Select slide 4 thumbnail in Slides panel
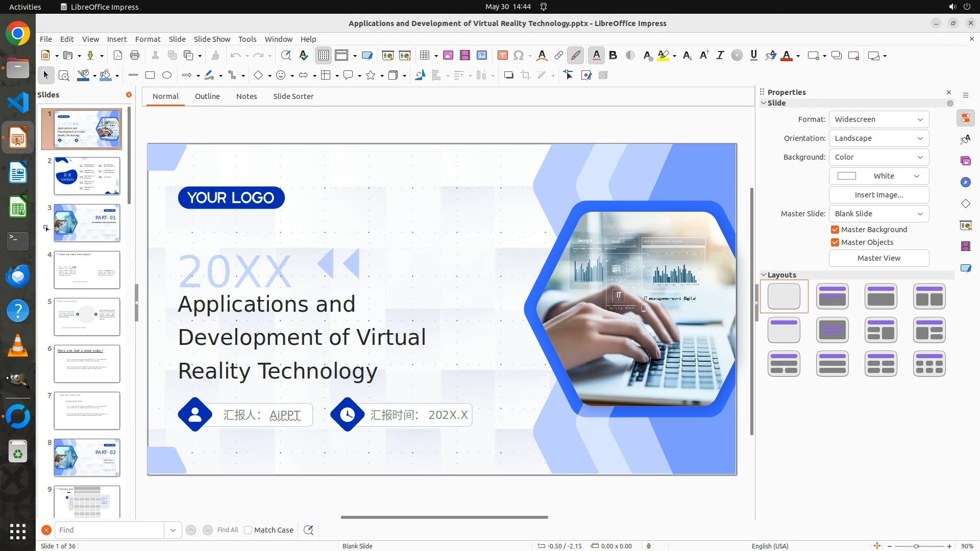Viewport: 980px width, 551px height. 87,270
